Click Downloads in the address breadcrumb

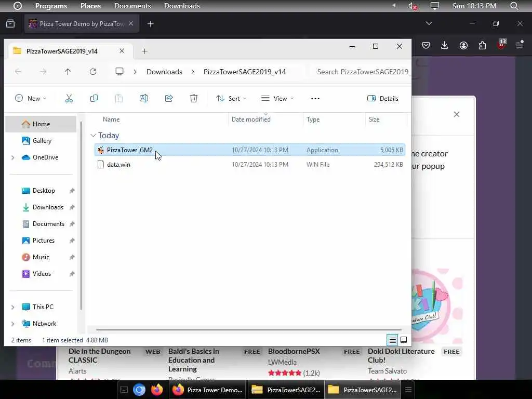pos(164,72)
